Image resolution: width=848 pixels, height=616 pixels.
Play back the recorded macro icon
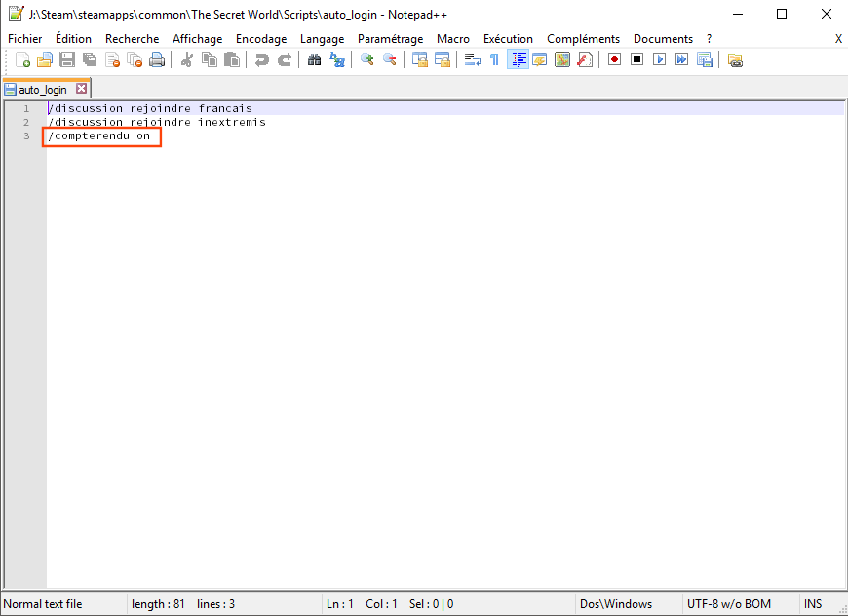point(659,59)
